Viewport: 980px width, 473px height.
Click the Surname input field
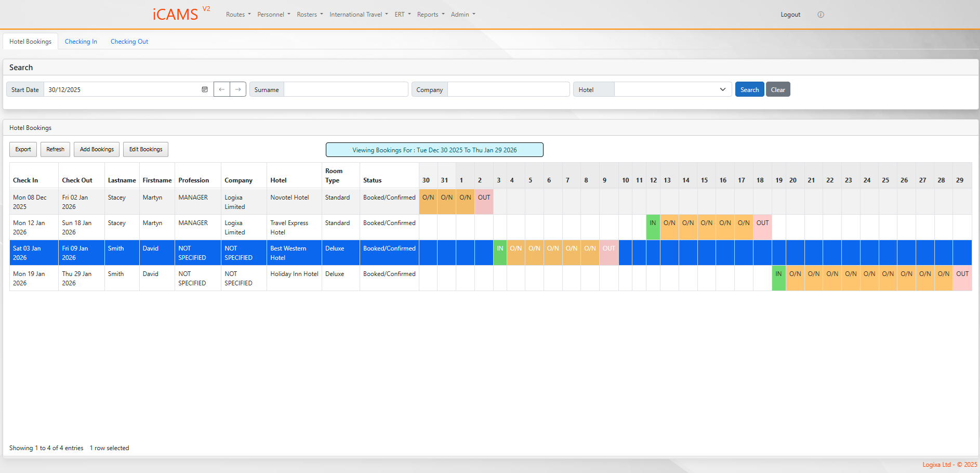[346, 89]
